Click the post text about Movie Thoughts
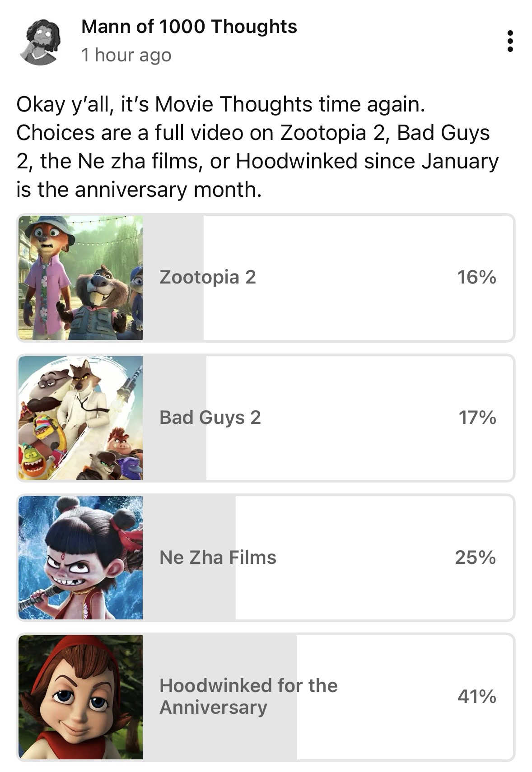 (x=257, y=147)
